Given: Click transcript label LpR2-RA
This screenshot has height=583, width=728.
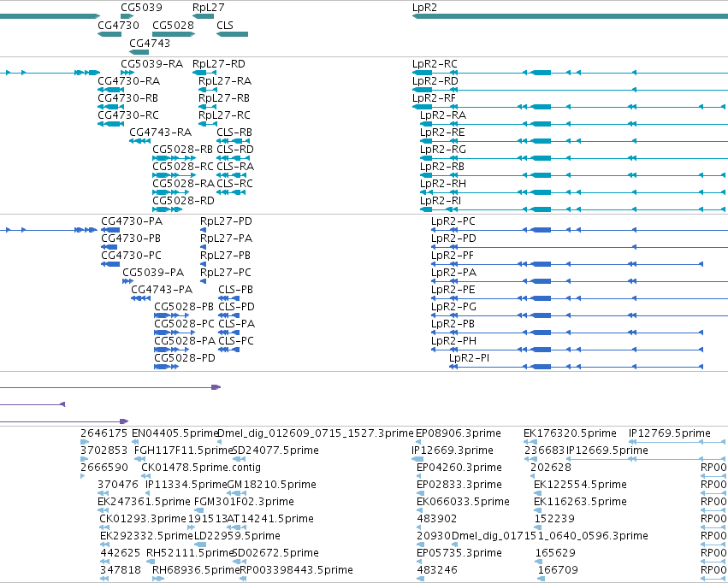Looking at the screenshot, I should click(x=443, y=115).
